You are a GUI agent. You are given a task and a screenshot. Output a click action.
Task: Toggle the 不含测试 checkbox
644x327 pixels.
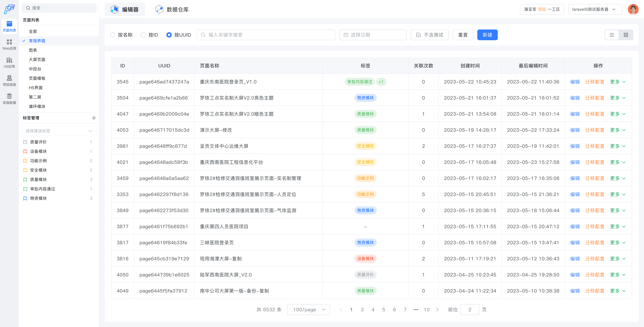pos(419,35)
